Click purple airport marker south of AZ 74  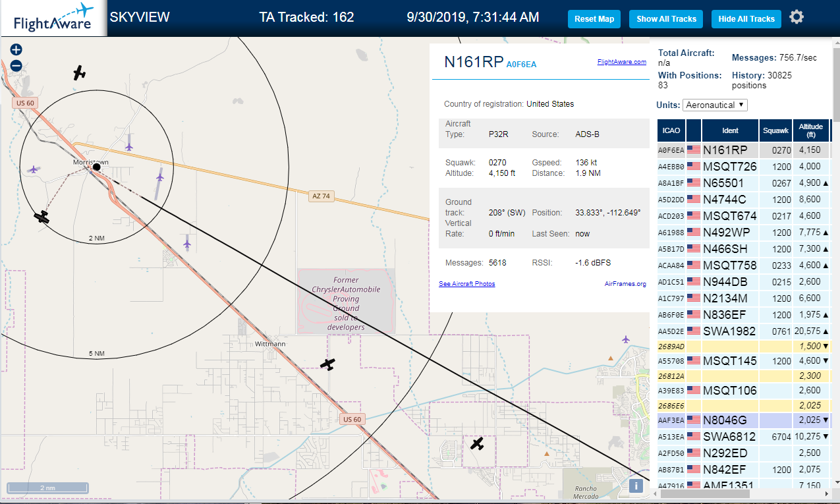tap(187, 244)
